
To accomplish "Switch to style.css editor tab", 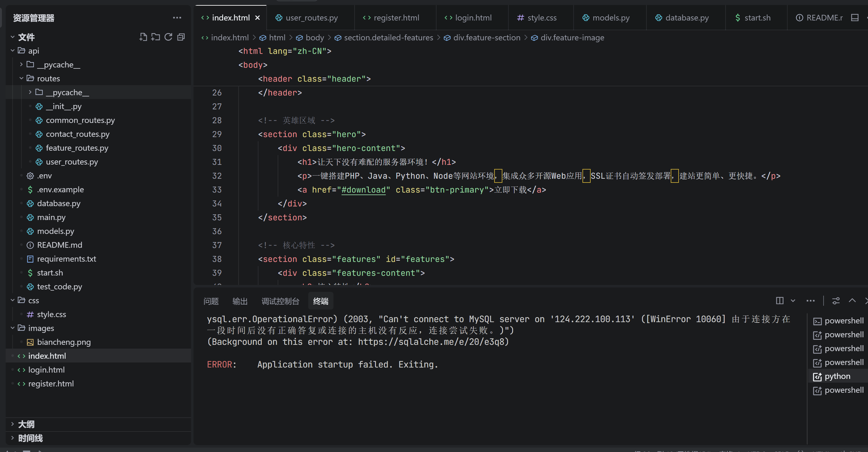I will [x=541, y=18].
